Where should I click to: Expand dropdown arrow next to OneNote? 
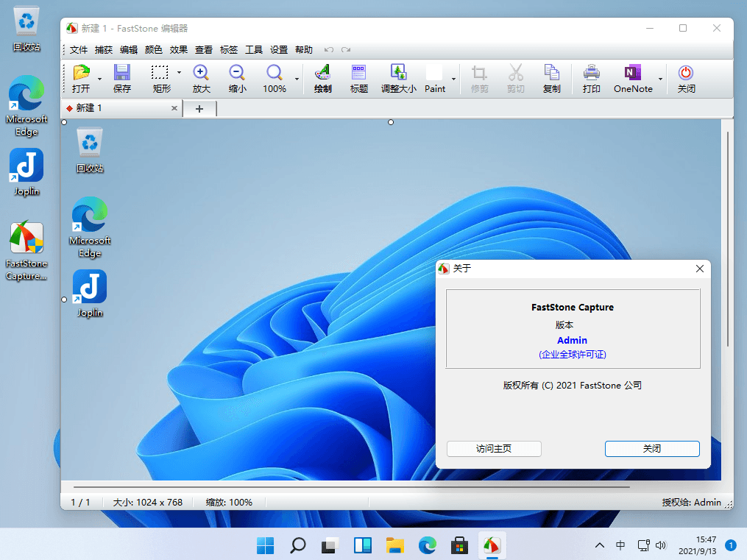[x=660, y=79]
